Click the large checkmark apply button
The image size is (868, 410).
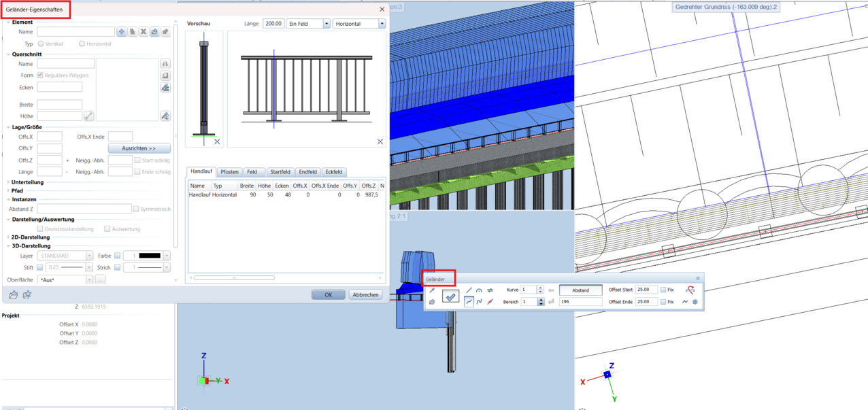[450, 296]
